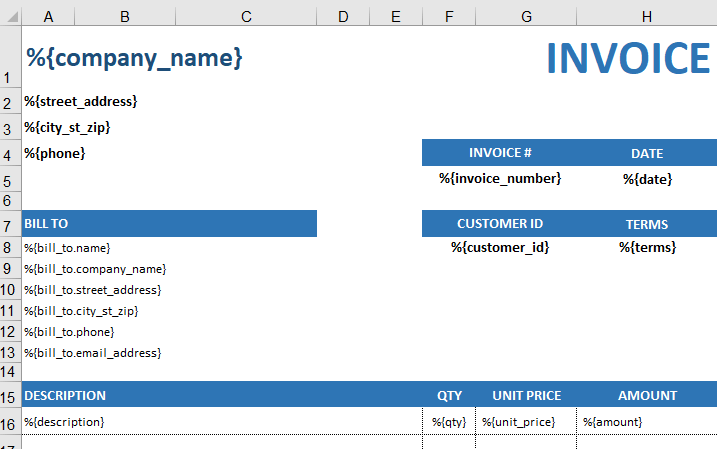Select the %{amount} cell
This screenshot has height=449, width=717.
click(x=647, y=421)
